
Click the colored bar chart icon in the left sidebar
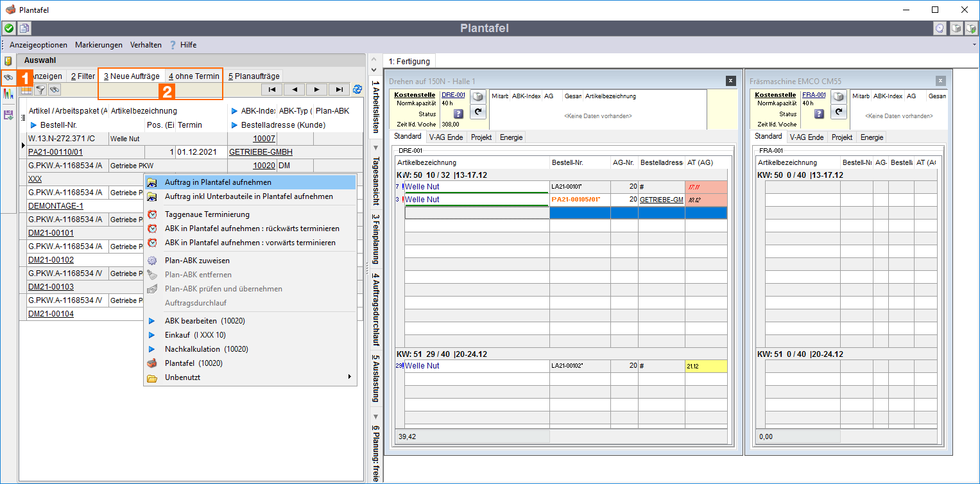tap(8, 94)
